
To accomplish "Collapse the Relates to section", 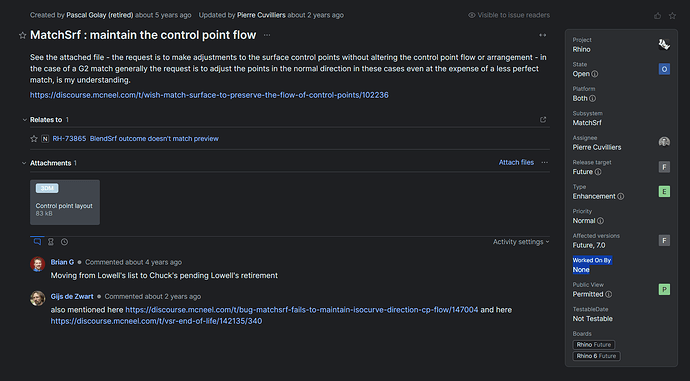I will point(25,120).
